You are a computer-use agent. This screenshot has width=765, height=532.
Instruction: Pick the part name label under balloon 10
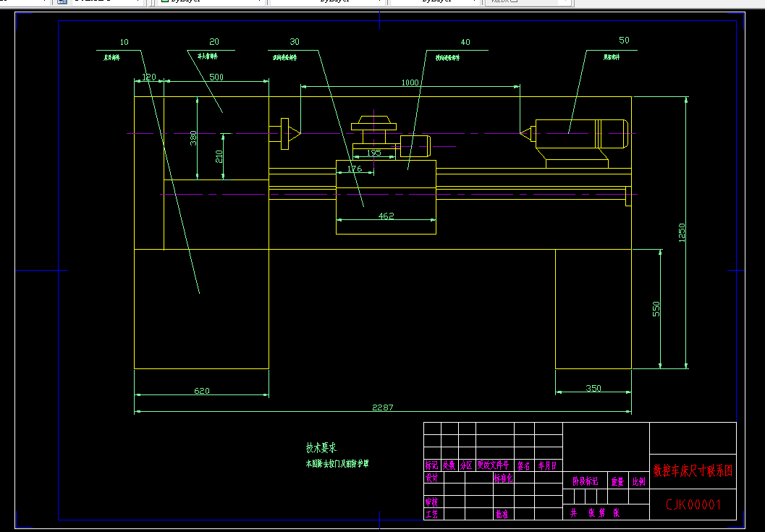pos(111,58)
